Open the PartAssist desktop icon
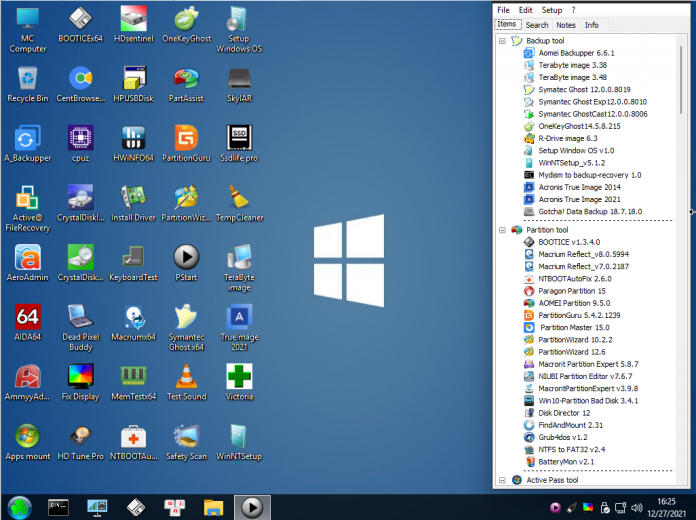The width and height of the screenshot is (696, 520). coord(186,84)
